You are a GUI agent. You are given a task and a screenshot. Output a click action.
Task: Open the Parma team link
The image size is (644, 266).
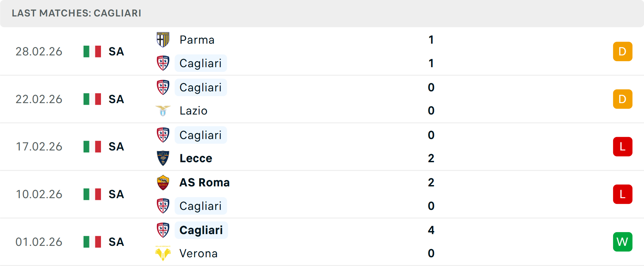pyautogui.click(x=197, y=40)
